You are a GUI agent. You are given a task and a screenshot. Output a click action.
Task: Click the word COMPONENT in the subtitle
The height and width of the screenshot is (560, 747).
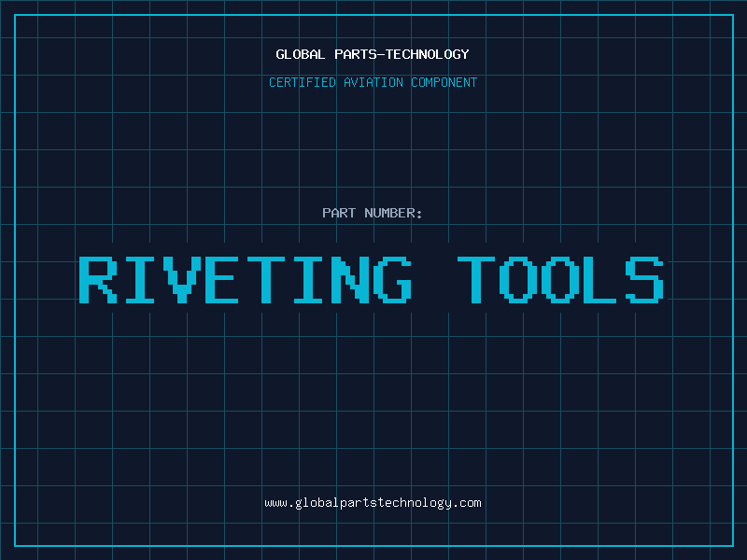click(x=443, y=82)
